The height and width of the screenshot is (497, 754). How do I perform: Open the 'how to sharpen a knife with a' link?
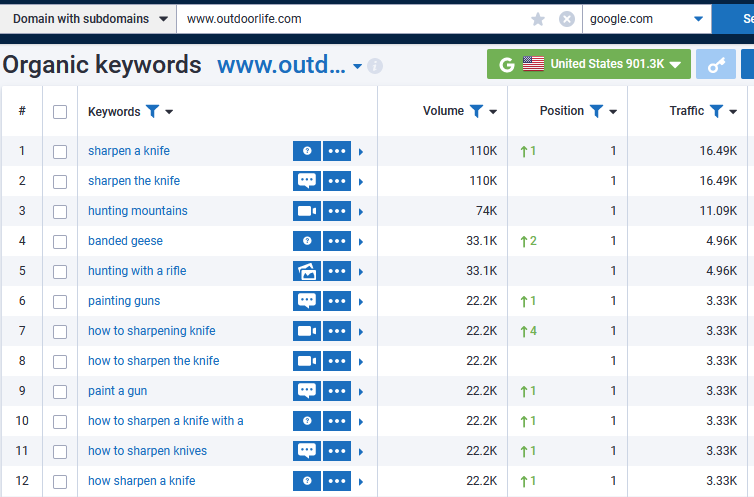(x=165, y=421)
